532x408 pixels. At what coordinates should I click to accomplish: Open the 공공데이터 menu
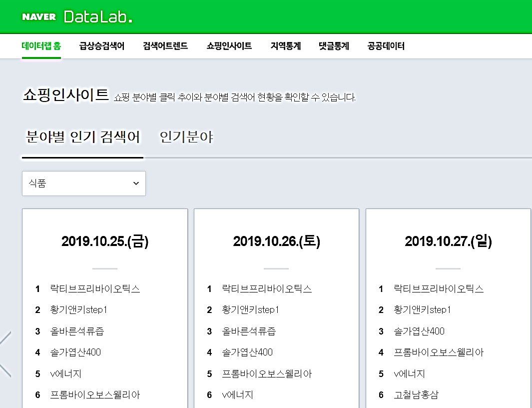[x=386, y=46]
